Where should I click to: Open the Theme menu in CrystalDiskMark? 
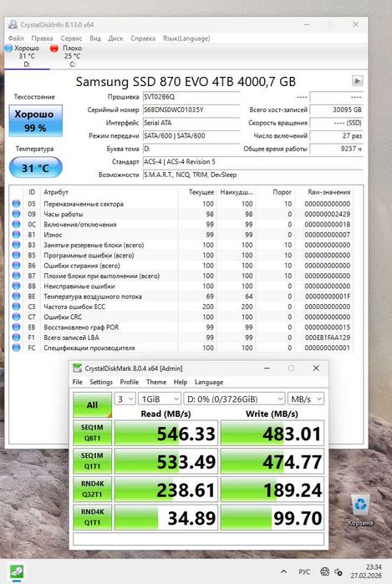pos(156,382)
